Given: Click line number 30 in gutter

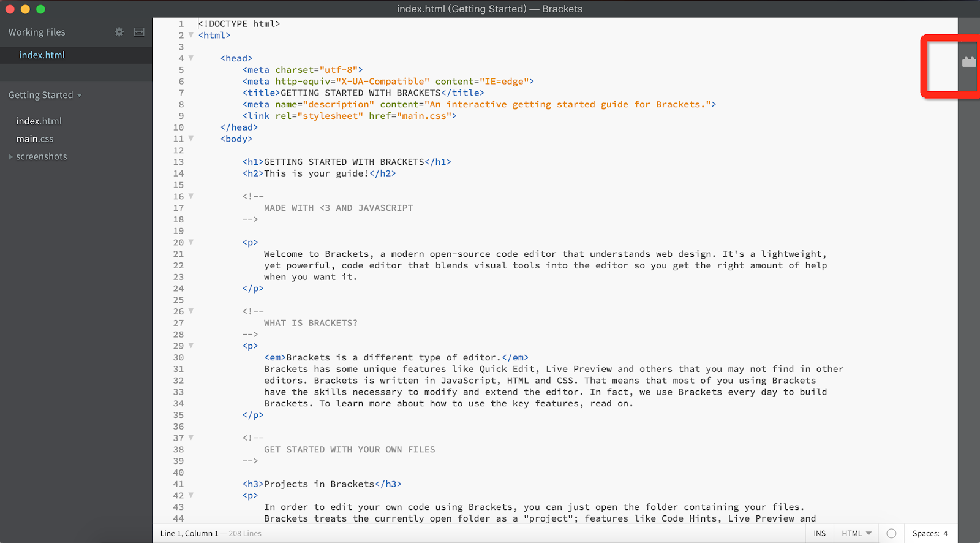Looking at the screenshot, I should (x=178, y=357).
